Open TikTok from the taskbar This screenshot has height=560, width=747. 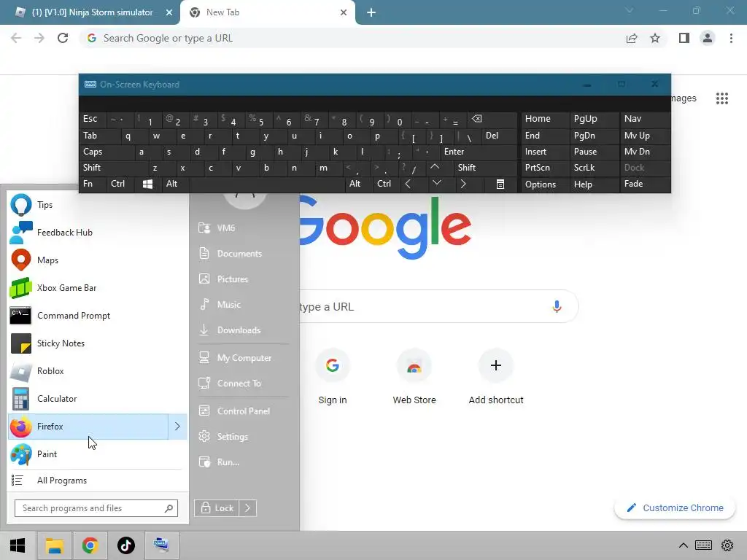pyautogui.click(x=125, y=545)
